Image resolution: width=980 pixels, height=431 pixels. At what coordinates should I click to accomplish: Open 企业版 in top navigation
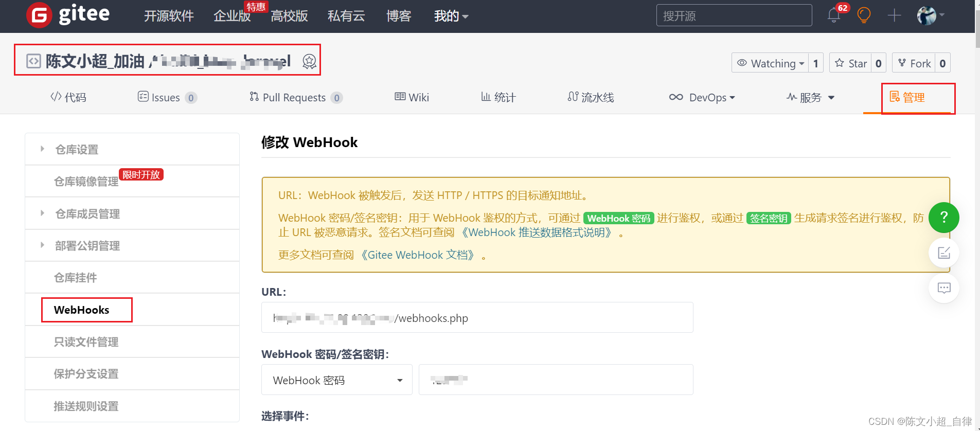(x=232, y=16)
